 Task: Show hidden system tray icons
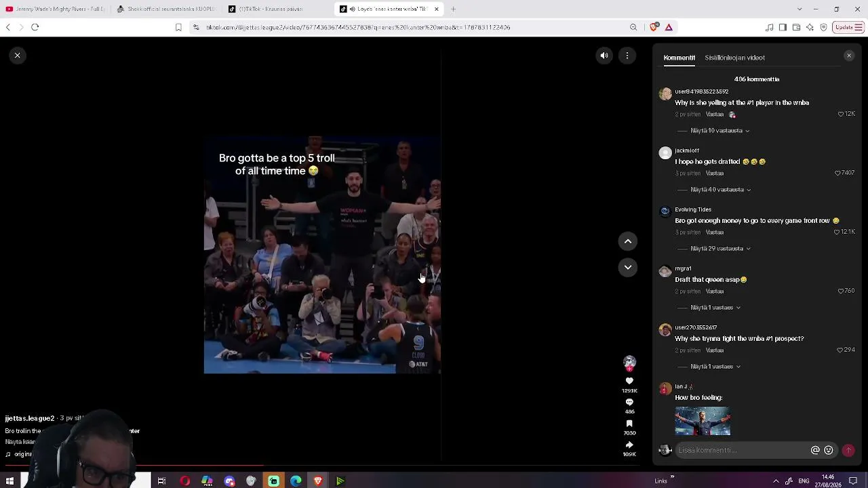point(776,481)
